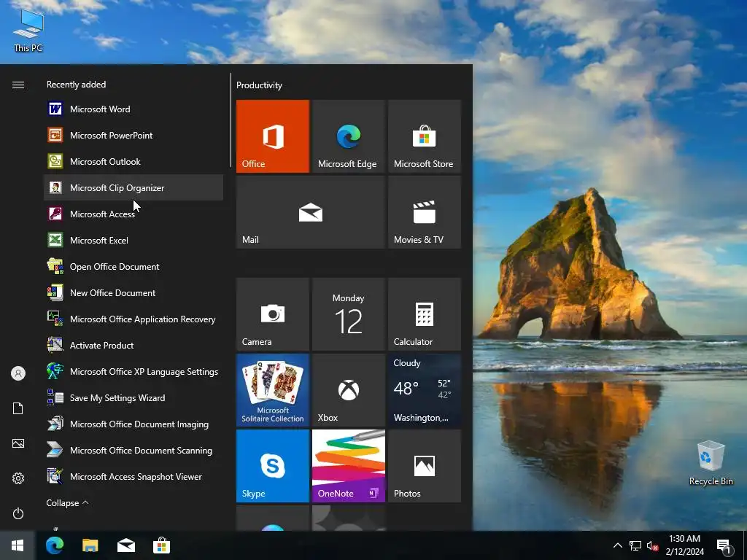This screenshot has width=747, height=560.
Task: Launch Microsoft Access Snapshot Viewer
Action: tap(133, 476)
